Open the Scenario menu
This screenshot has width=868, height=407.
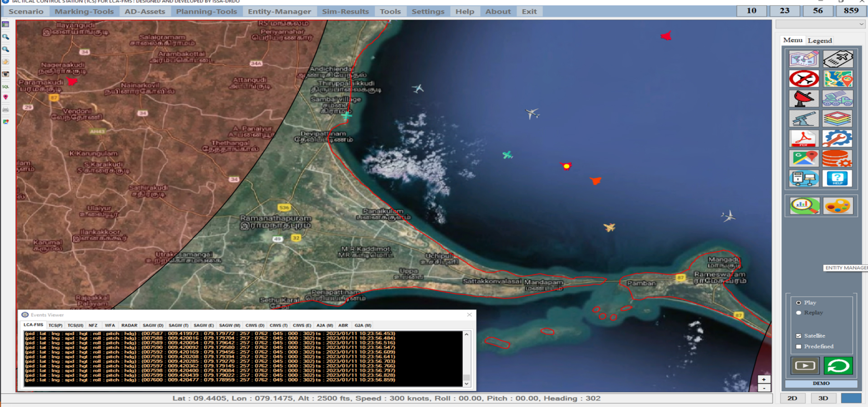pos(26,11)
